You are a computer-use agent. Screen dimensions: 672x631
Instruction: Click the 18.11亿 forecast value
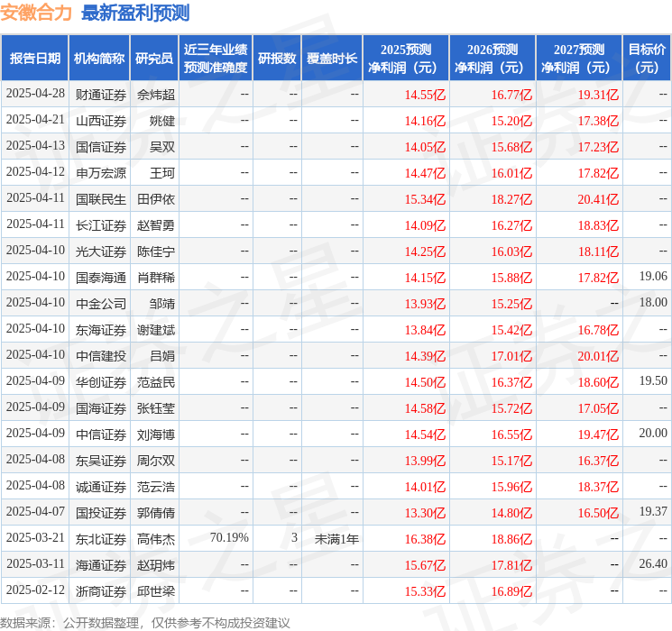(598, 251)
